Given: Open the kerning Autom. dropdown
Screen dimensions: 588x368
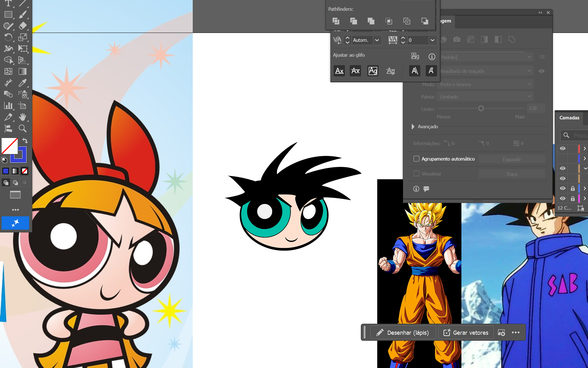Looking at the screenshot, I should (377, 40).
